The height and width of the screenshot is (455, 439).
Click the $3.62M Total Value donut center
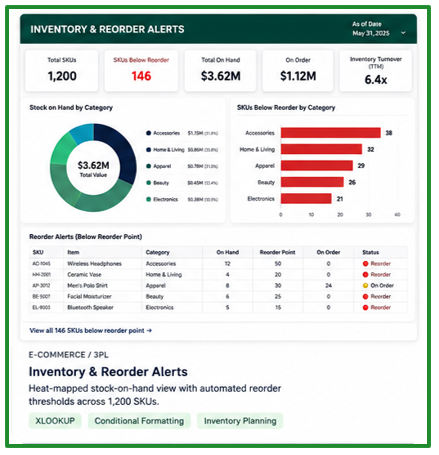click(x=93, y=169)
